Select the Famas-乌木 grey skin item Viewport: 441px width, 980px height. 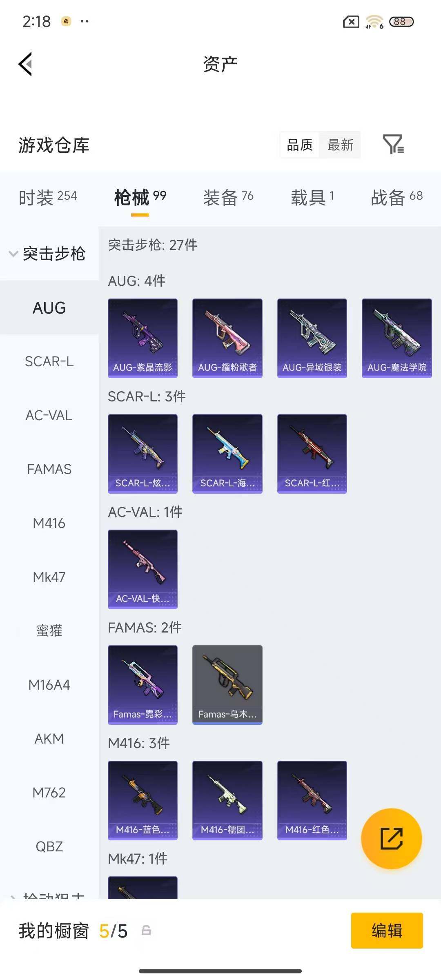tap(227, 685)
